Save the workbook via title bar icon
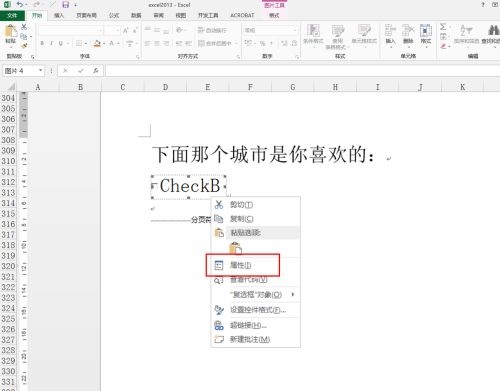 click(x=66, y=5)
